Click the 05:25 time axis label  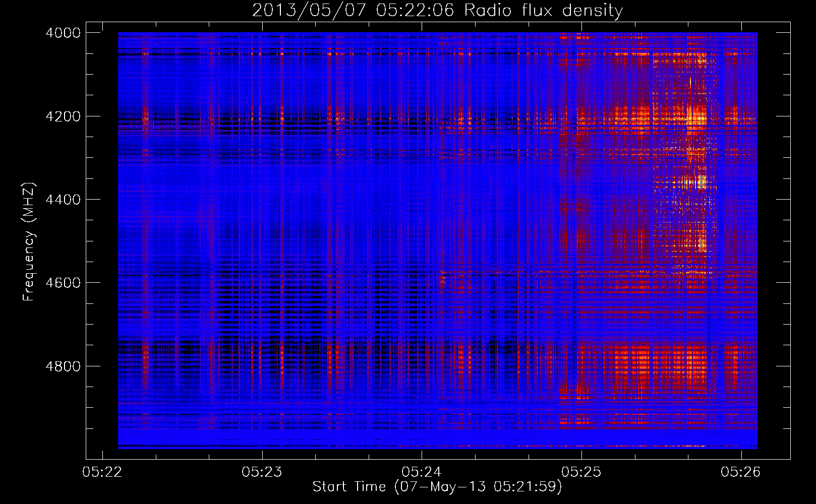581,472
